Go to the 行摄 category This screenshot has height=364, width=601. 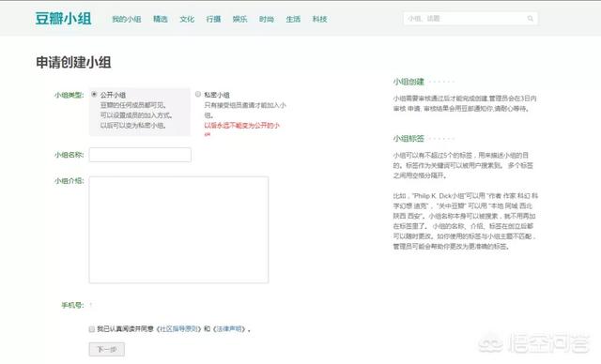(213, 19)
